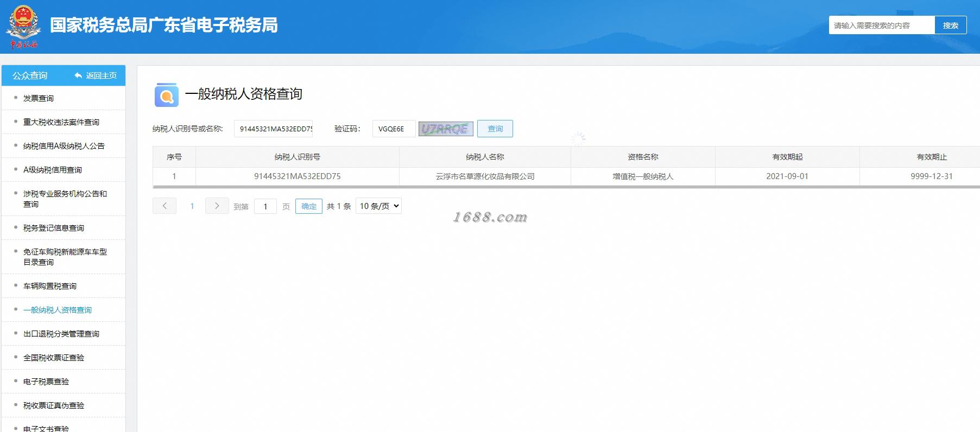Click the 有效期起 column header
Viewport: 980px width, 432px height.
tap(787, 157)
